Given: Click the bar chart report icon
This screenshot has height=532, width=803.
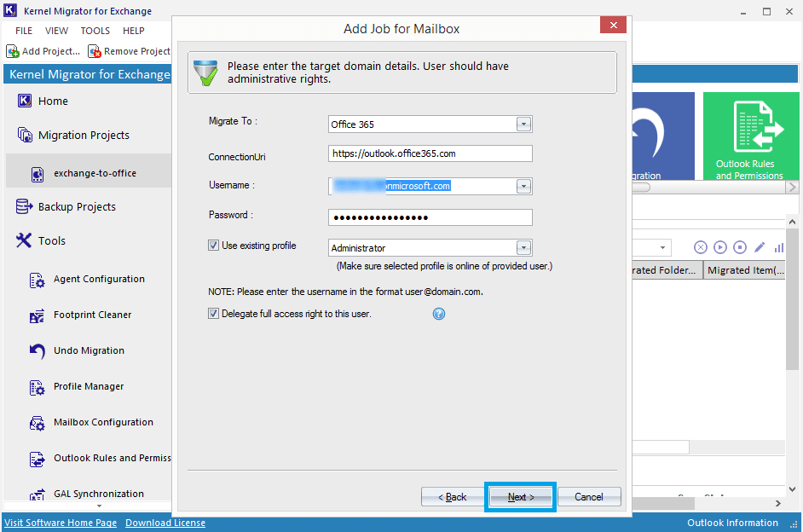Looking at the screenshot, I should tap(779, 248).
